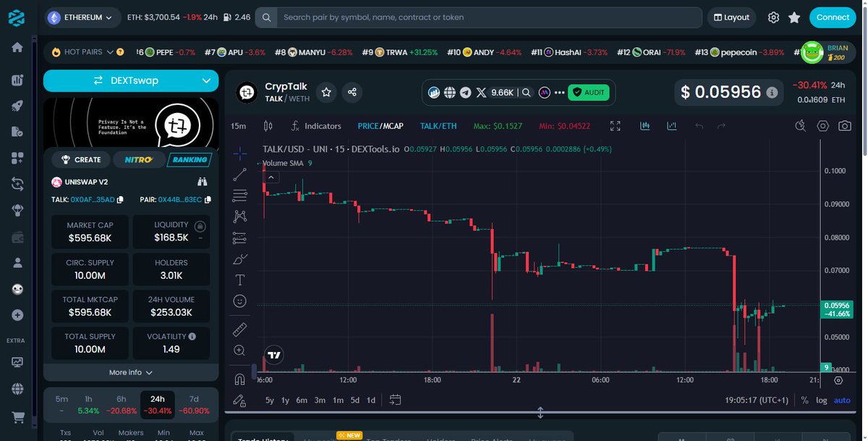Open the swap arrows icon in sidebar
Image resolution: width=868 pixels, height=441 pixels.
17,184
